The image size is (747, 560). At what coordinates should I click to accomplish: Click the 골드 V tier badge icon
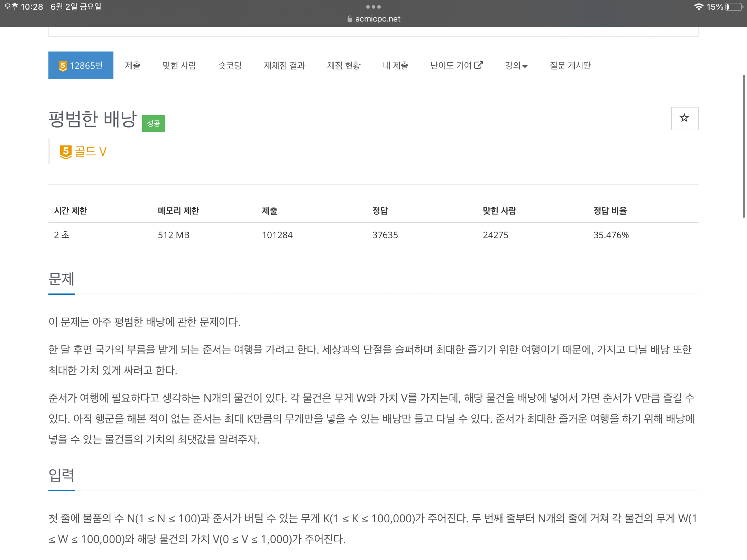[x=66, y=151]
